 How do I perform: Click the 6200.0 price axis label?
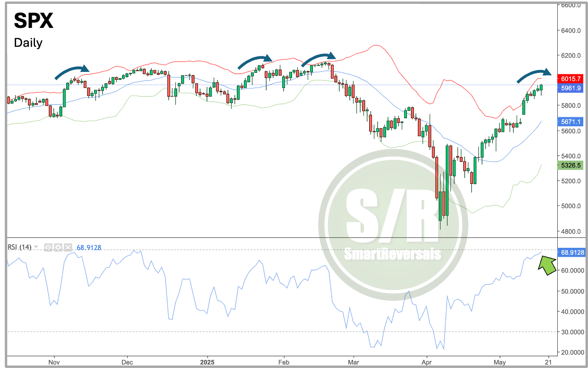tap(571, 56)
